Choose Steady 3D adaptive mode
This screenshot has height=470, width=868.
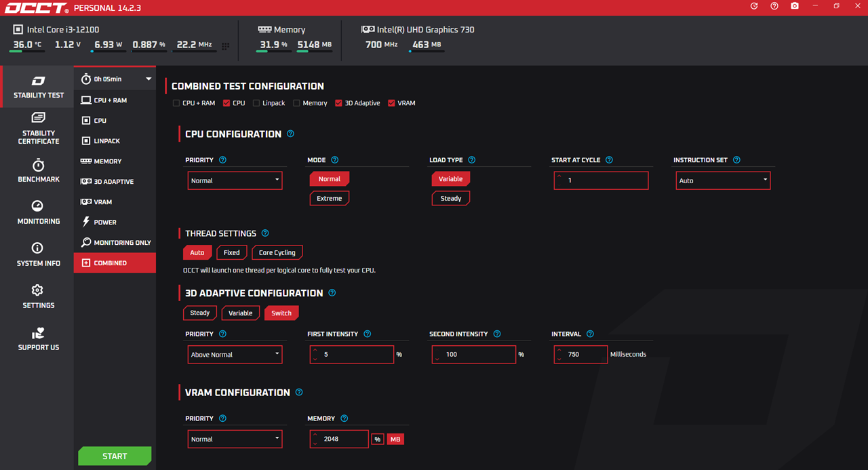point(200,313)
